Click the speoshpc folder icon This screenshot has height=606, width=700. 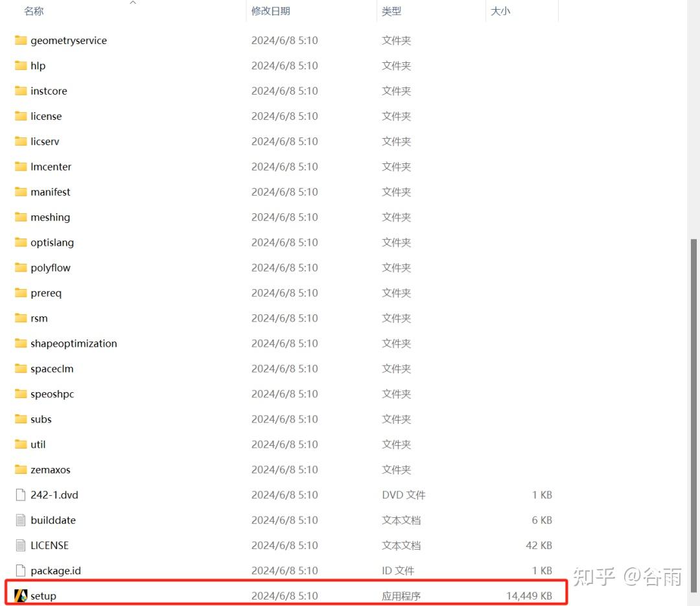click(21, 393)
